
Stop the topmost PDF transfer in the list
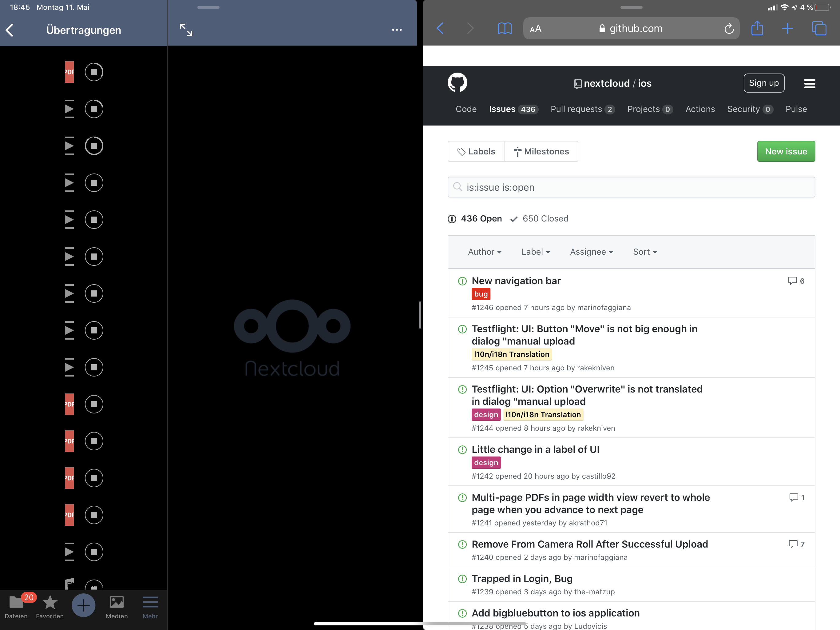click(94, 72)
